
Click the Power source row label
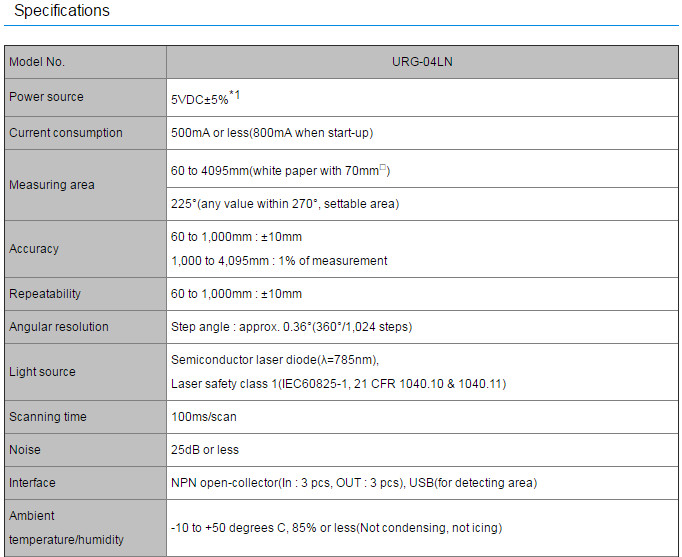click(x=46, y=97)
